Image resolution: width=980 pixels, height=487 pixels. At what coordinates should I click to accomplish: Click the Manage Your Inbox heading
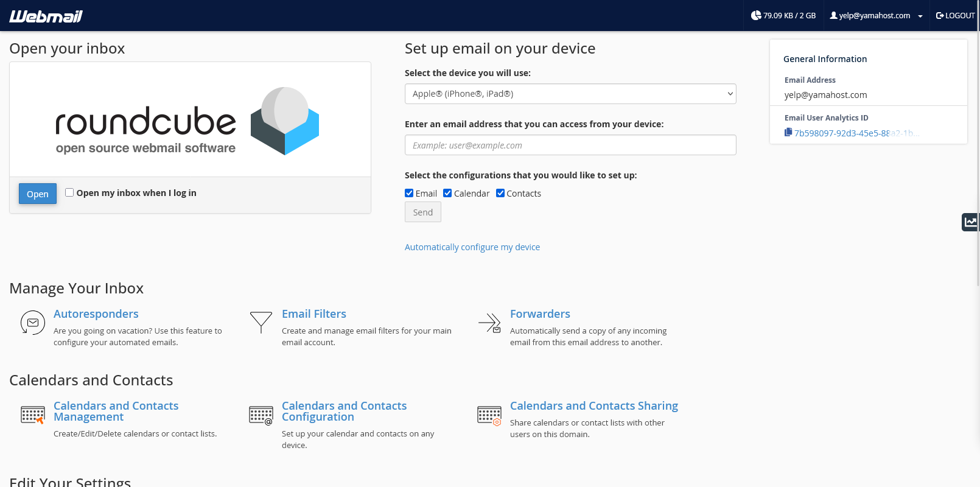[x=77, y=289]
